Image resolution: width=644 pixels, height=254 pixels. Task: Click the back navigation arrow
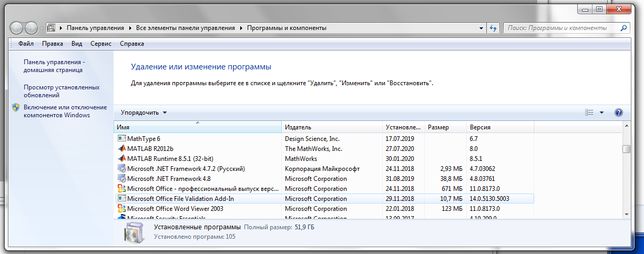click(x=17, y=28)
